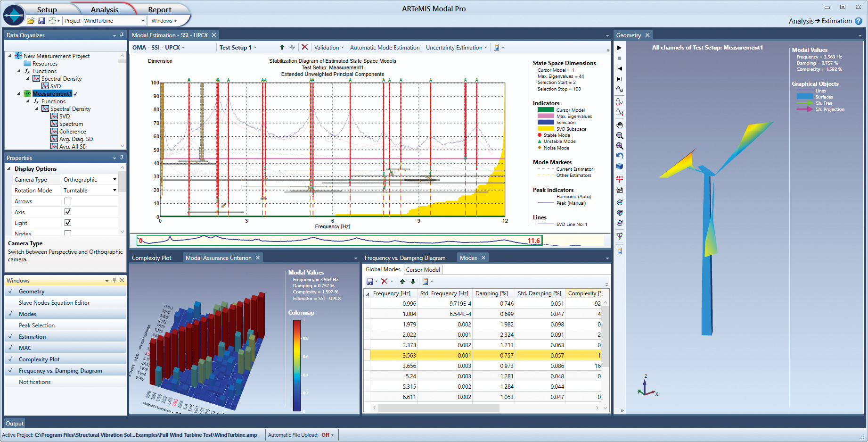Click the frequency range slider bar below diagram
This screenshot has width=868, height=442.
339,241
